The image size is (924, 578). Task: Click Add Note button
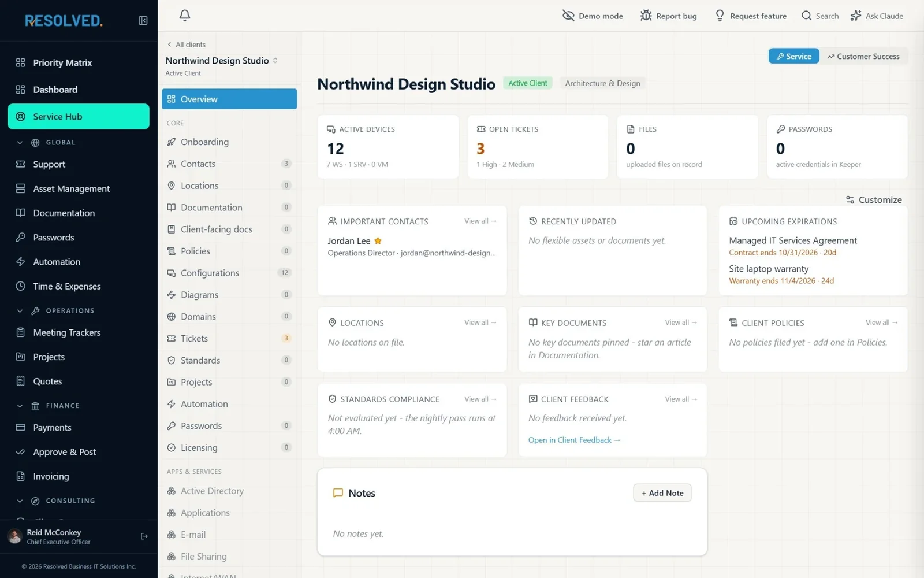click(x=662, y=493)
